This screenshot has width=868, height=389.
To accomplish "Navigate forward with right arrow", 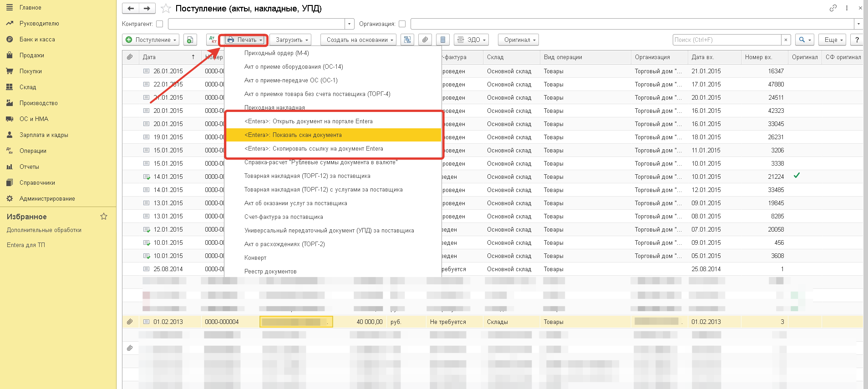I will pos(147,8).
